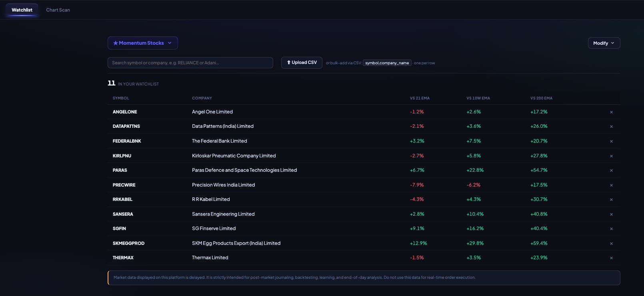Click KIRLPNU's +27.8% 200 EMA value
644x296 pixels.
(x=539, y=156)
